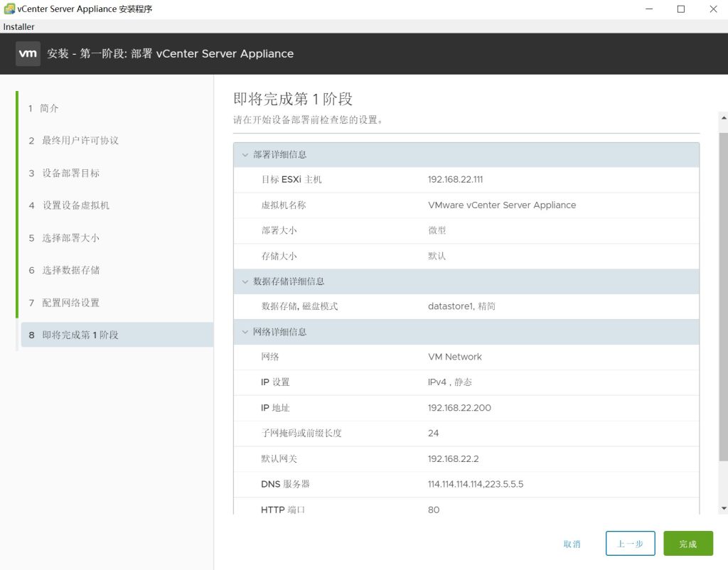Click the 上一步 back button
728x570 pixels.
tap(630, 544)
